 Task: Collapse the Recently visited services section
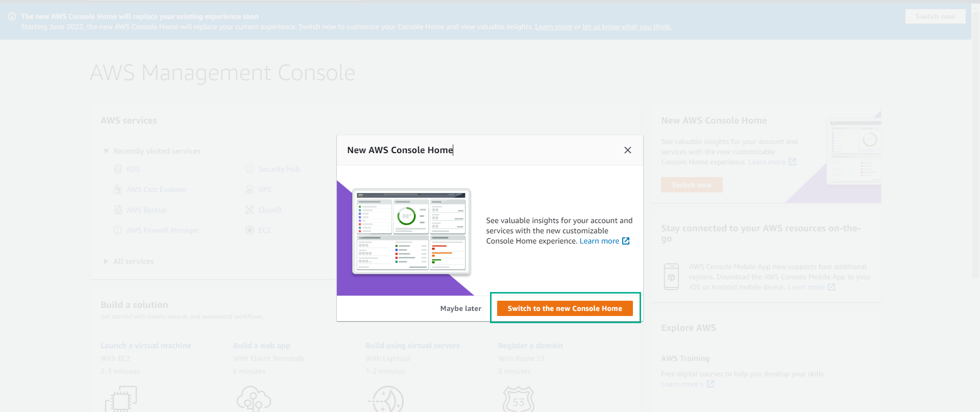pos(106,151)
